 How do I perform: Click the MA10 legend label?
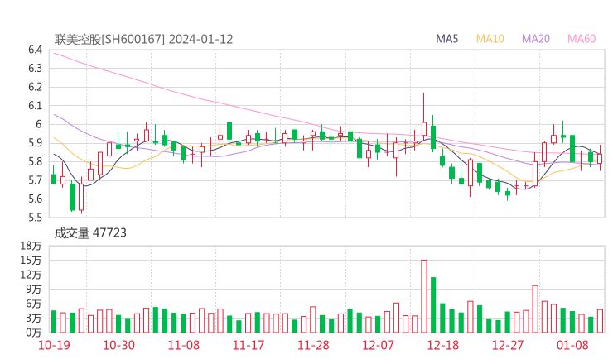point(490,39)
